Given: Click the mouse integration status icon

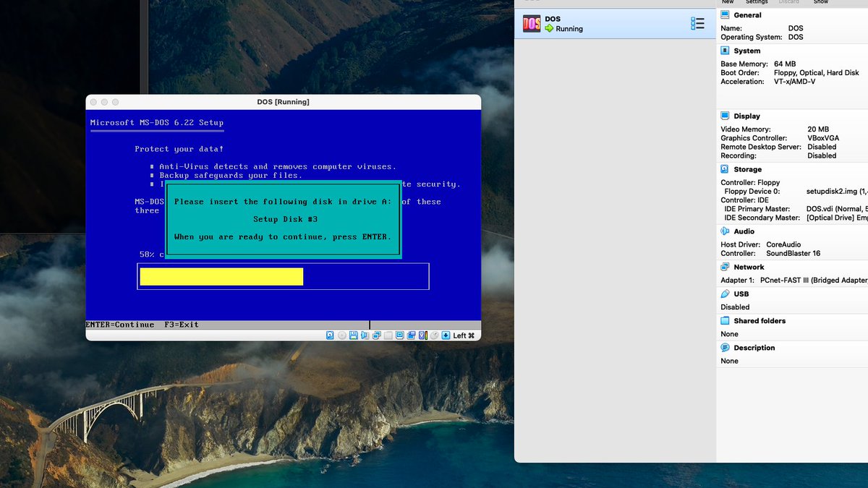Looking at the screenshot, I should (x=434, y=335).
